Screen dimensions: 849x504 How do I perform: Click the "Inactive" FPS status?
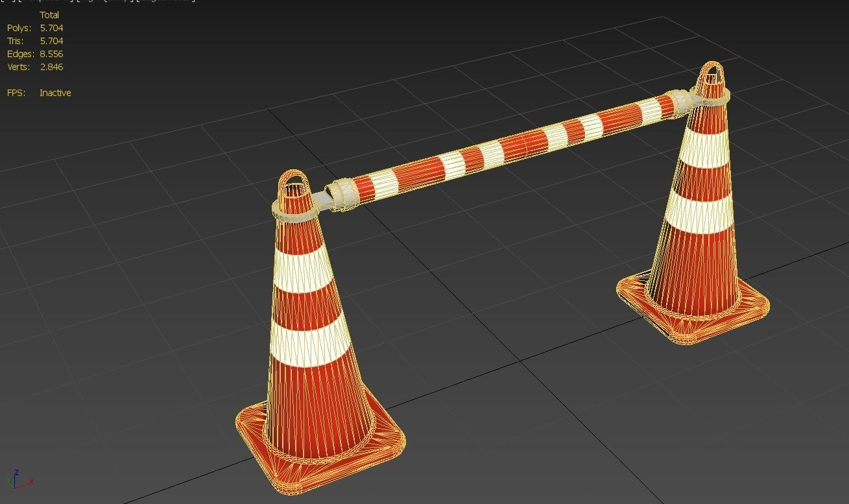[x=55, y=93]
